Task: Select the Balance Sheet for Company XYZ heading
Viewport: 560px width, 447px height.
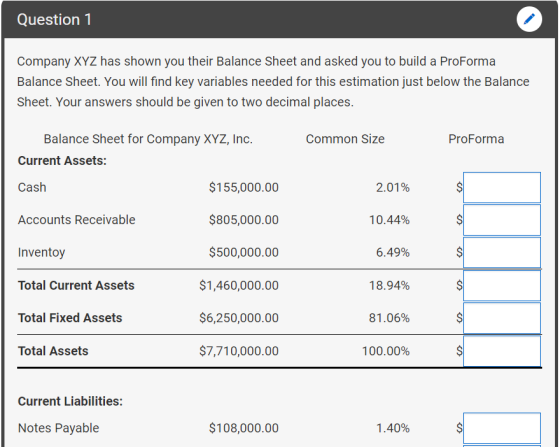Action: [x=148, y=139]
